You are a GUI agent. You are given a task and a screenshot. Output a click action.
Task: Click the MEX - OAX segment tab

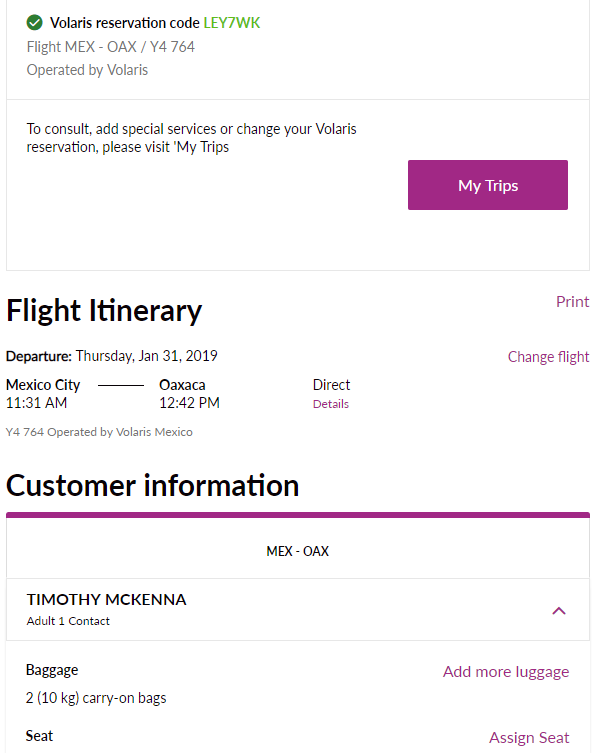(298, 551)
